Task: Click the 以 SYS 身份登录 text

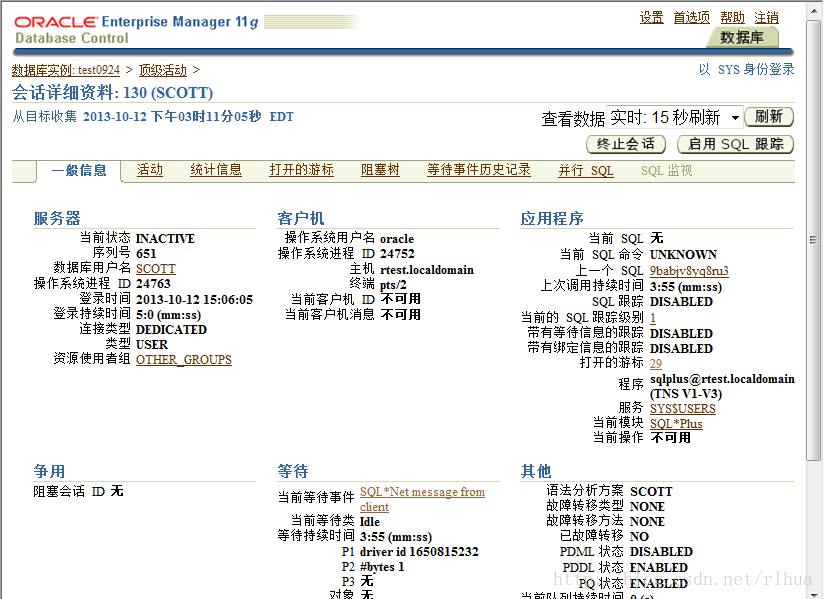Action: tap(746, 69)
